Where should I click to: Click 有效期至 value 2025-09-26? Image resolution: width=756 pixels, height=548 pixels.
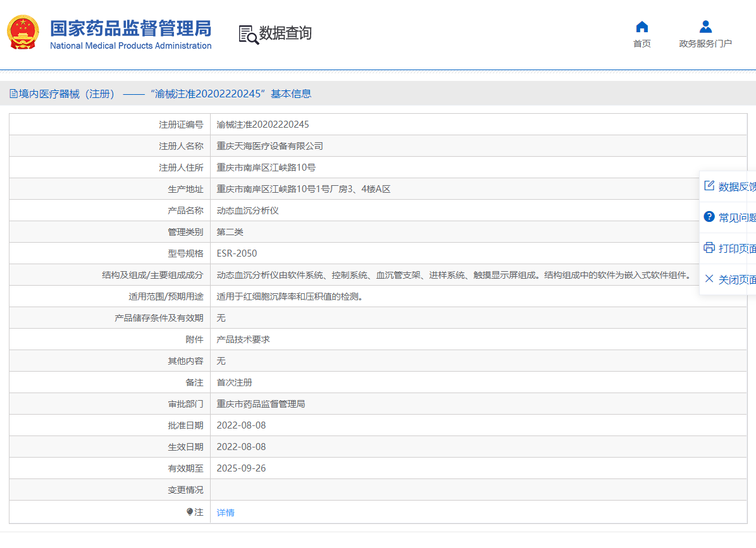pyautogui.click(x=241, y=468)
